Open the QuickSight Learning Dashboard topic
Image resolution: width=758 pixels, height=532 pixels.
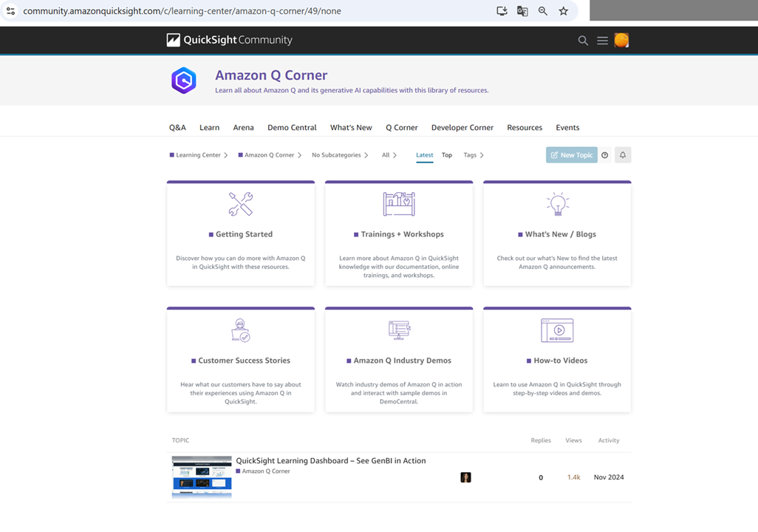click(331, 461)
